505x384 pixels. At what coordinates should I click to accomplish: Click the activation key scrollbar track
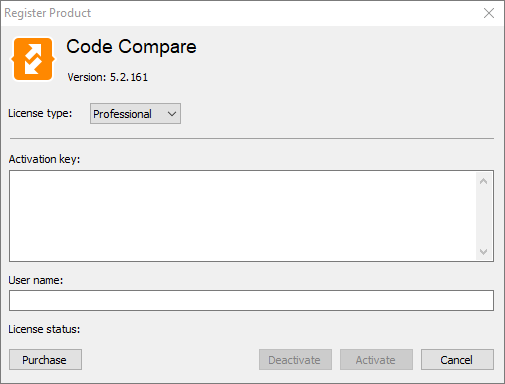[484, 216]
